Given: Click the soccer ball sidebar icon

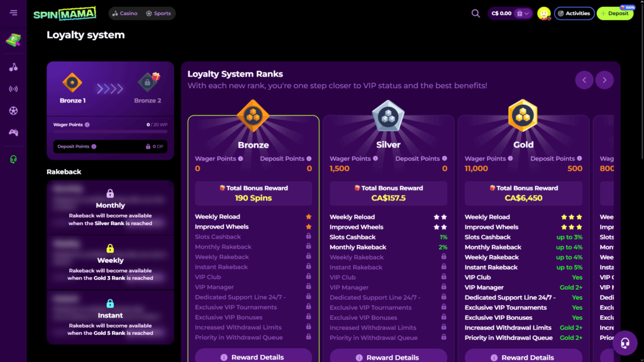Looking at the screenshot, I should coord(13,111).
